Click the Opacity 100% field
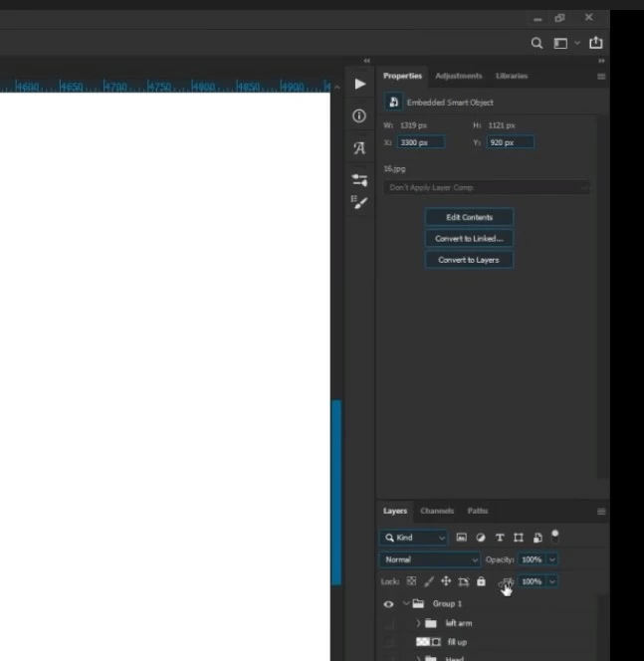Viewport: 644px width, 661px height. (532, 559)
